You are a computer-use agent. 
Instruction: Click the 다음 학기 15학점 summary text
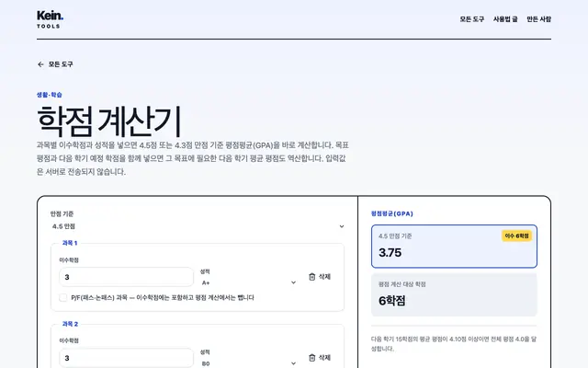(x=454, y=343)
